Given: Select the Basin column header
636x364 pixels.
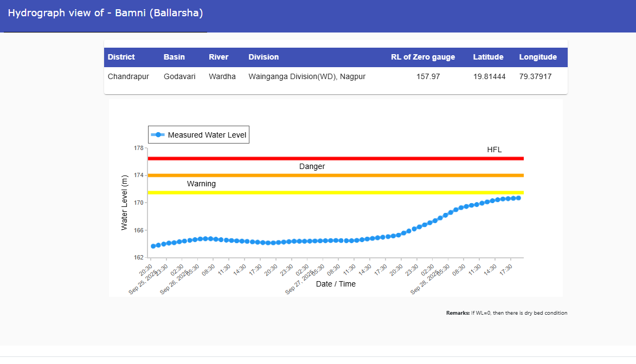Looking at the screenshot, I should pyautogui.click(x=175, y=57).
